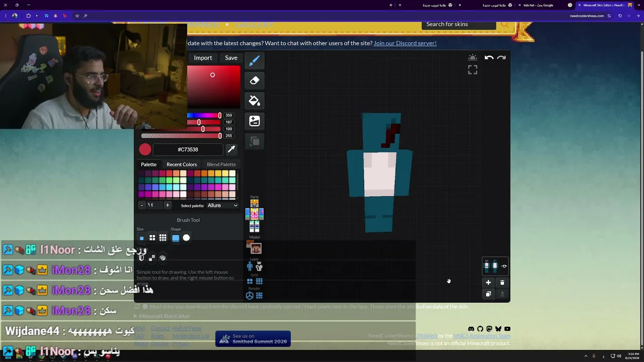Viewport: 644px width, 362px height.
Task: Undo the last skin edit
Action: (489, 58)
